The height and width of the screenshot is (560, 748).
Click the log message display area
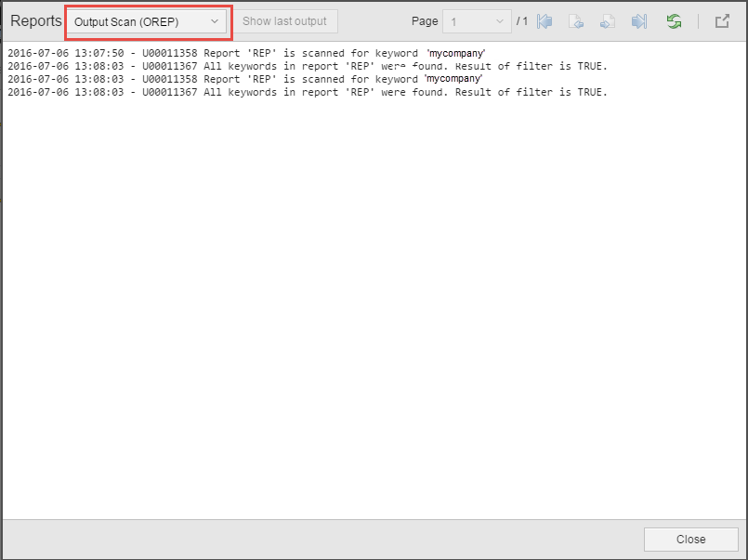pyautogui.click(x=372, y=279)
